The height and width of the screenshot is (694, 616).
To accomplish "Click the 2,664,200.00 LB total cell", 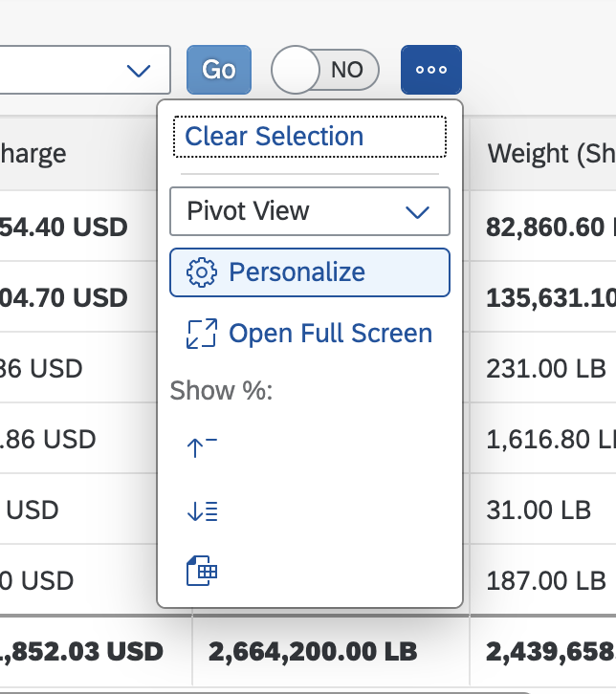I will 313,652.
